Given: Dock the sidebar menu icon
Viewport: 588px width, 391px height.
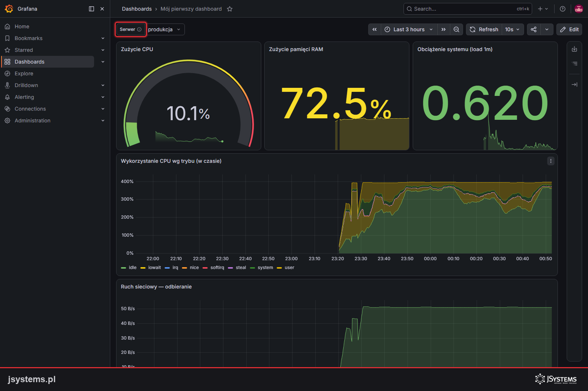Looking at the screenshot, I should coord(92,9).
